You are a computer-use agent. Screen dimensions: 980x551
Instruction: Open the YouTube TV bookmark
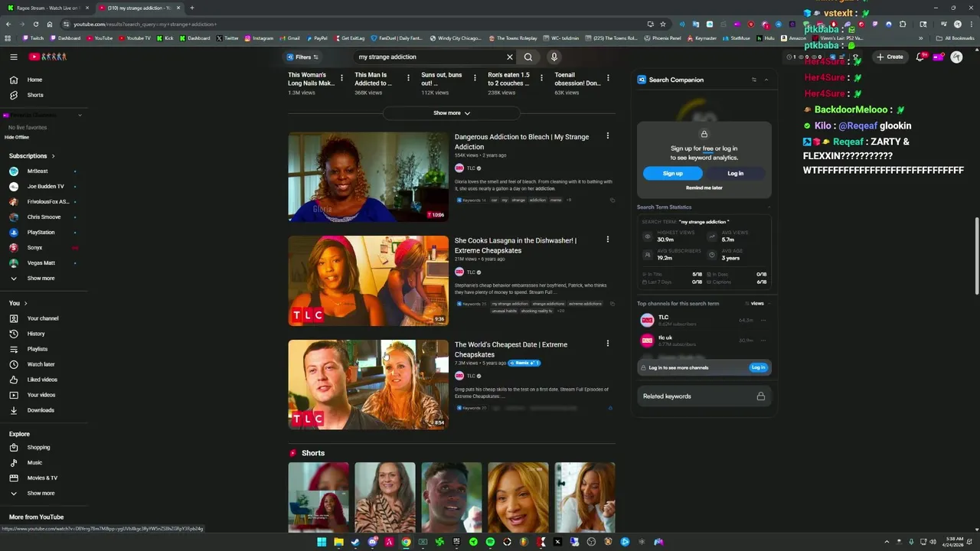(135, 37)
